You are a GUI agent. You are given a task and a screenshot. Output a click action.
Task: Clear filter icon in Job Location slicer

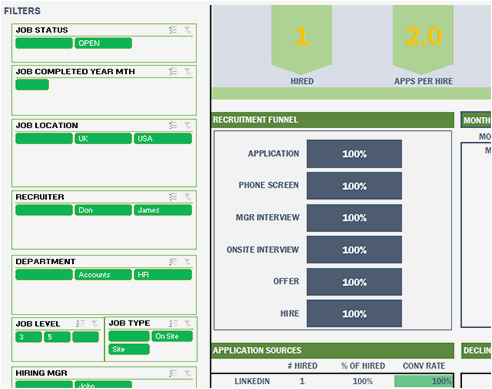point(188,125)
